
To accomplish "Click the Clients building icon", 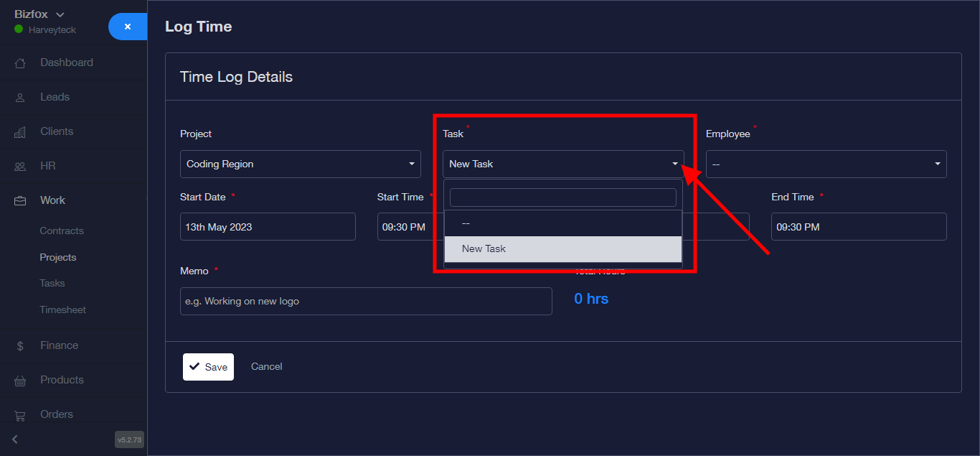I will point(20,132).
